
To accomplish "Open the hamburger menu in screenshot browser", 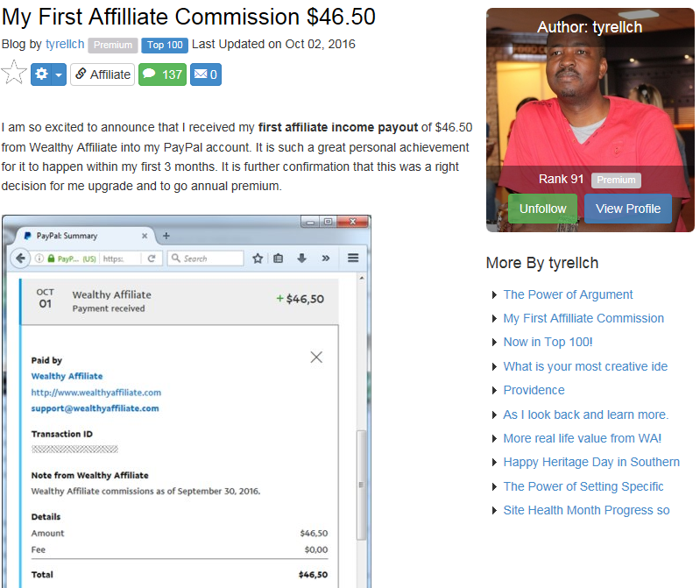I will [x=353, y=258].
